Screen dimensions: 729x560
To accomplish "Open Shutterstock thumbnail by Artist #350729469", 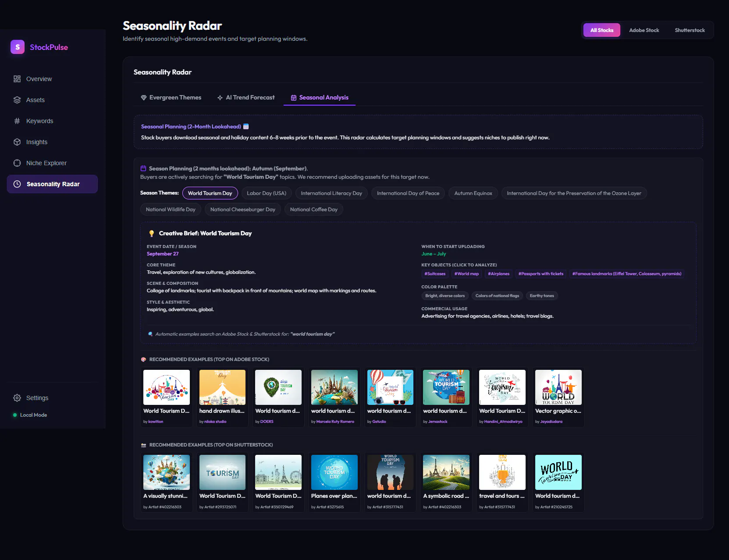I will coord(278,472).
